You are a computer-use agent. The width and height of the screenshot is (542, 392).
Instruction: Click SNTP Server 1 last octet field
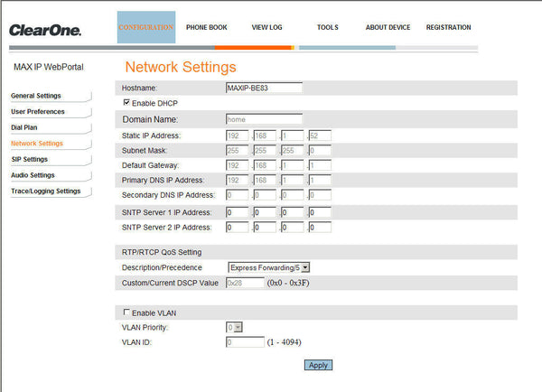coord(320,212)
